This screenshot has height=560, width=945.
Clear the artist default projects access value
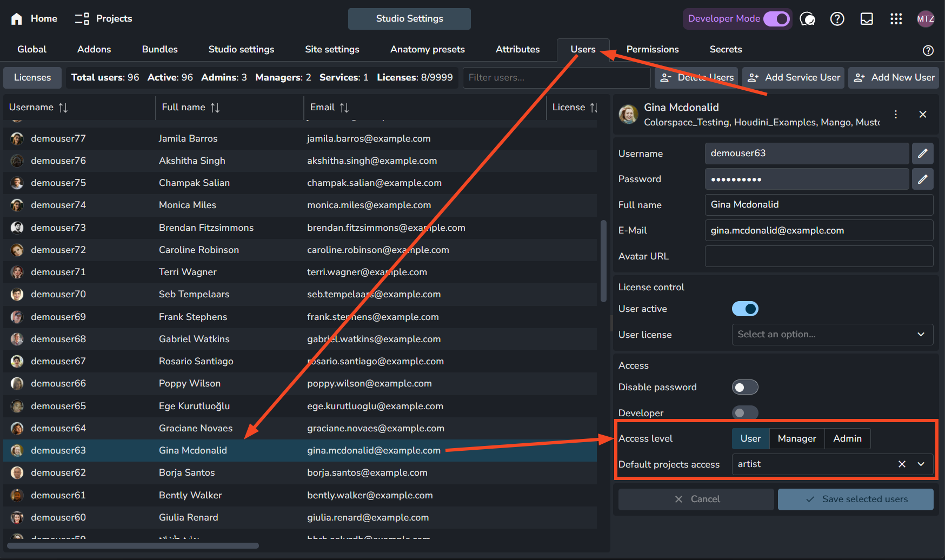click(901, 464)
